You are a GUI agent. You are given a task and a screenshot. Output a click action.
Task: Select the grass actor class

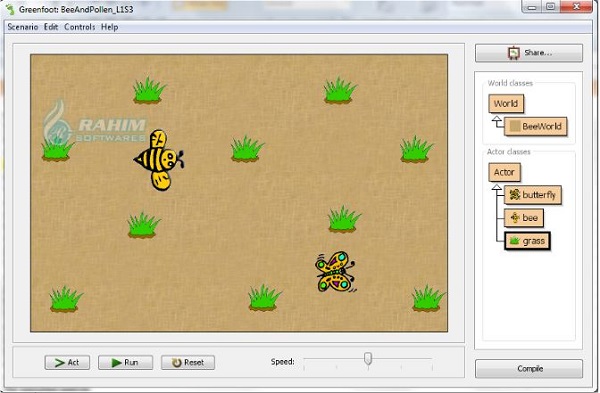point(527,241)
